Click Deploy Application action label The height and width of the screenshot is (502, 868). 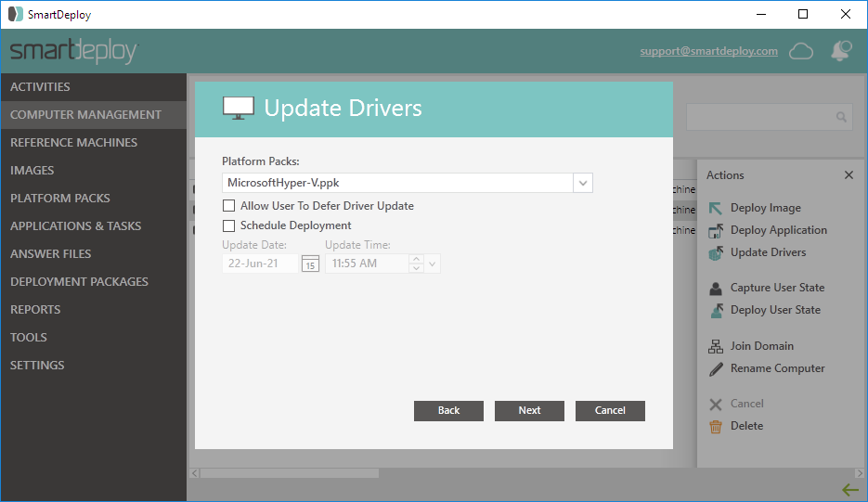pos(778,230)
